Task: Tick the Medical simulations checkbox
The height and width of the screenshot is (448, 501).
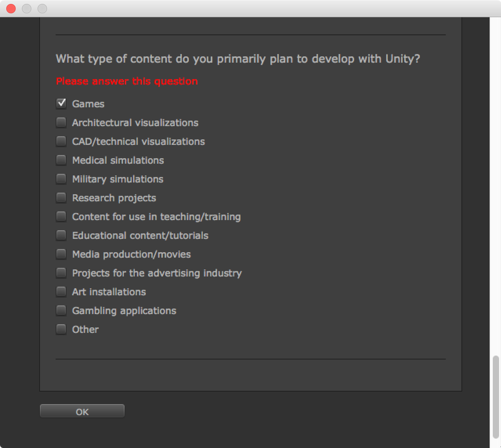Action: 61,160
